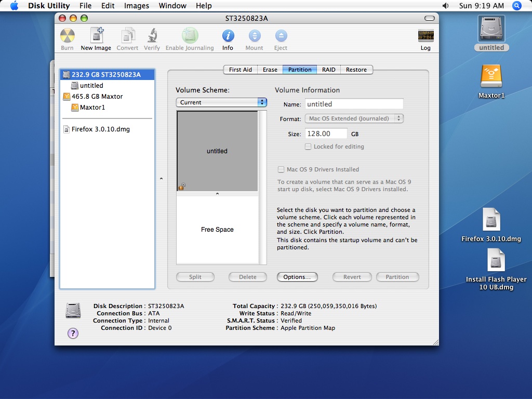Toggle the Locked for editing checkbox
Screen dimensions: 532x399
click(308, 147)
